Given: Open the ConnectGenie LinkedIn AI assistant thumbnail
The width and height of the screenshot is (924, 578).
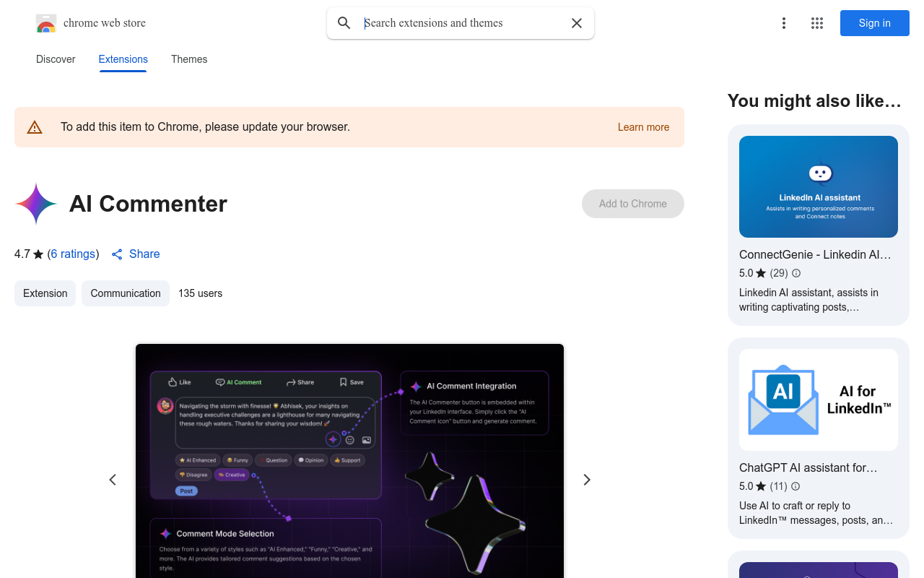Looking at the screenshot, I should [819, 186].
